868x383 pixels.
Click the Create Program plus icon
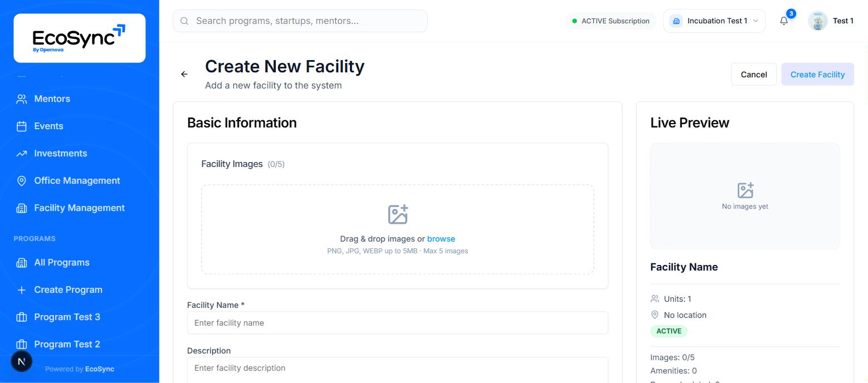pyautogui.click(x=22, y=290)
